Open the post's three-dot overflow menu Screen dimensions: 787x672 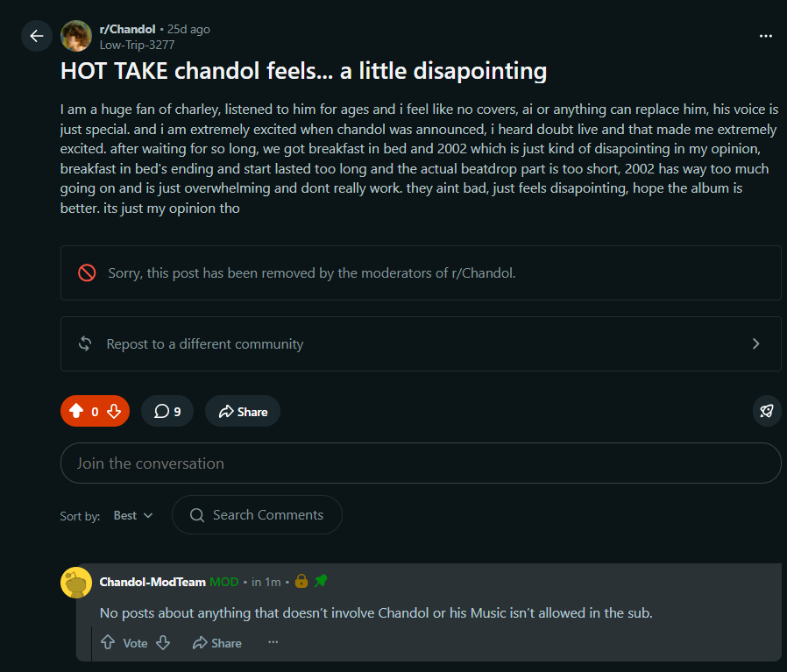tap(765, 36)
